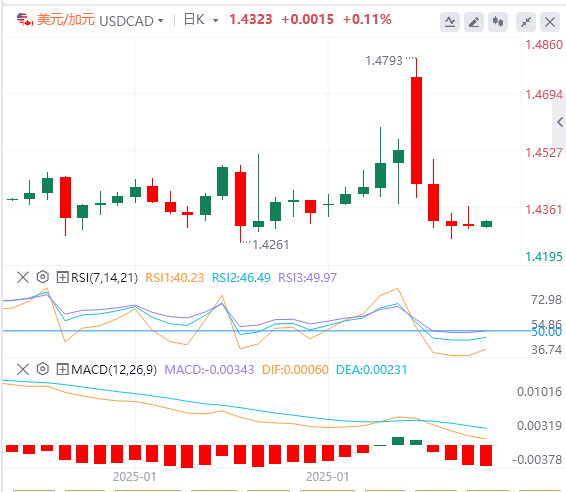This screenshot has width=566, height=492.
Task: Switch chart type with candlestick icon
Action: pyautogui.click(x=498, y=22)
